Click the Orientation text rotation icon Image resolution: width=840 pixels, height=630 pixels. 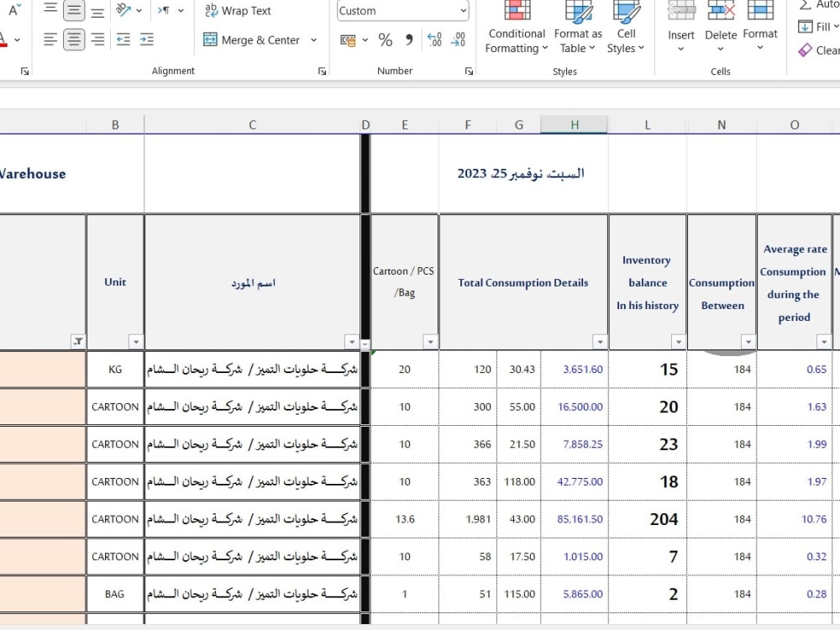click(x=123, y=9)
